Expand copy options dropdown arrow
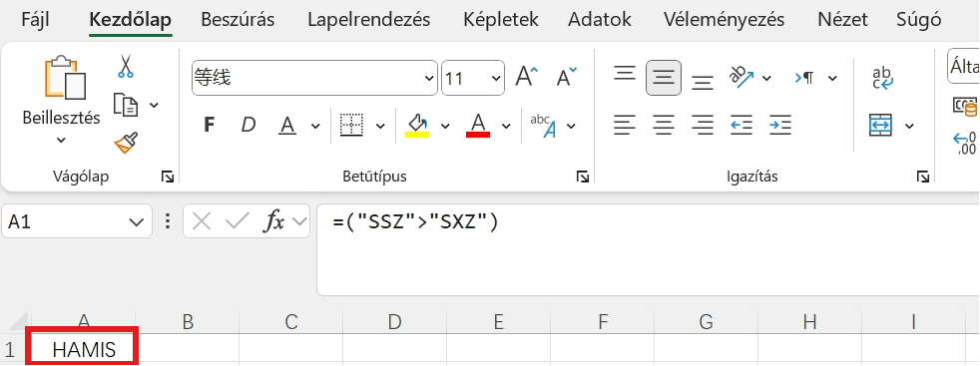 coord(154,105)
